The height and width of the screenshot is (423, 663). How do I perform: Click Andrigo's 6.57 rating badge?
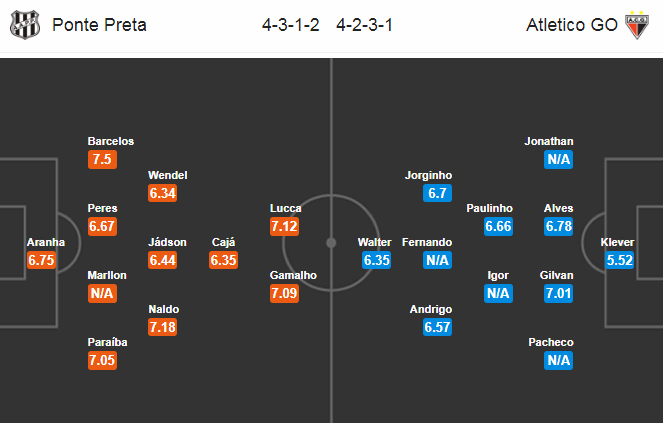pyautogui.click(x=438, y=327)
